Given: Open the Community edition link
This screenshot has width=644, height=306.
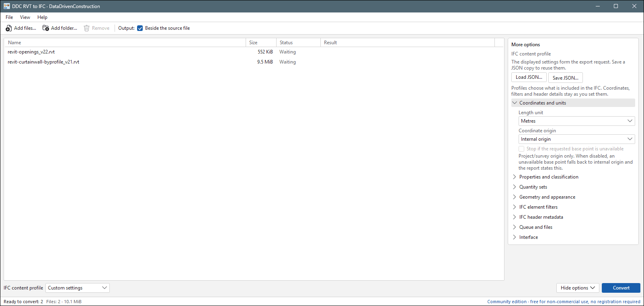Looking at the screenshot, I should [564, 302].
